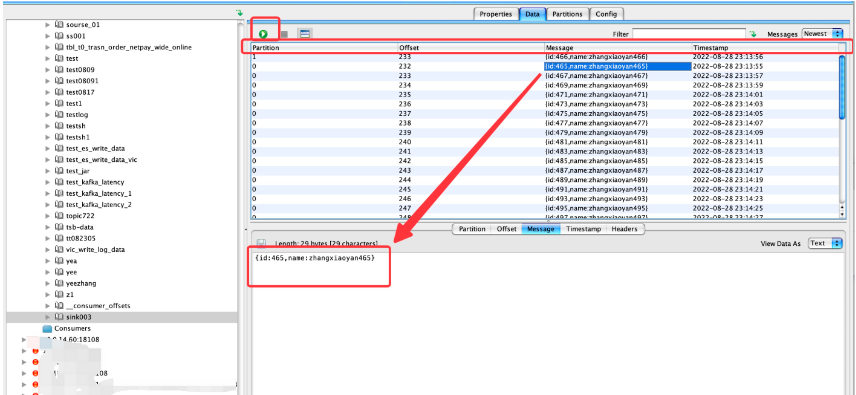Click the topic icon of __consumer_offsets
This screenshot has width=856, height=395.
(60, 306)
